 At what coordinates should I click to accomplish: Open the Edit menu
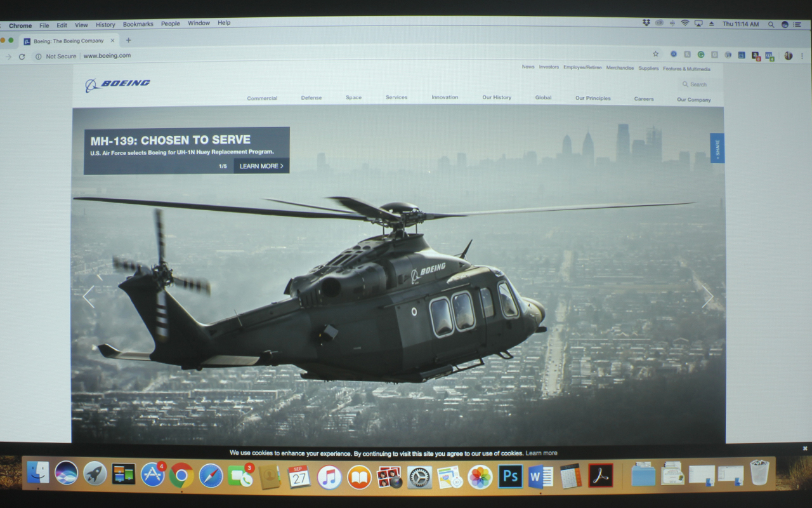(62, 25)
